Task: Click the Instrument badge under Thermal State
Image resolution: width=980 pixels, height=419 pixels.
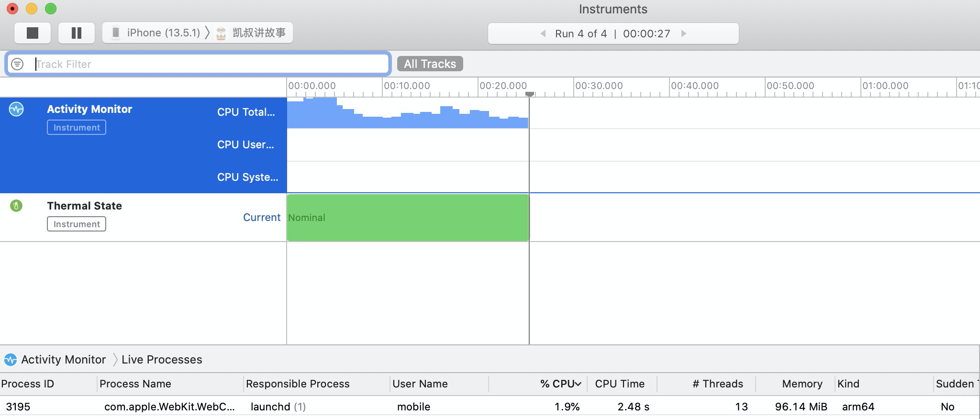Action: (77, 224)
